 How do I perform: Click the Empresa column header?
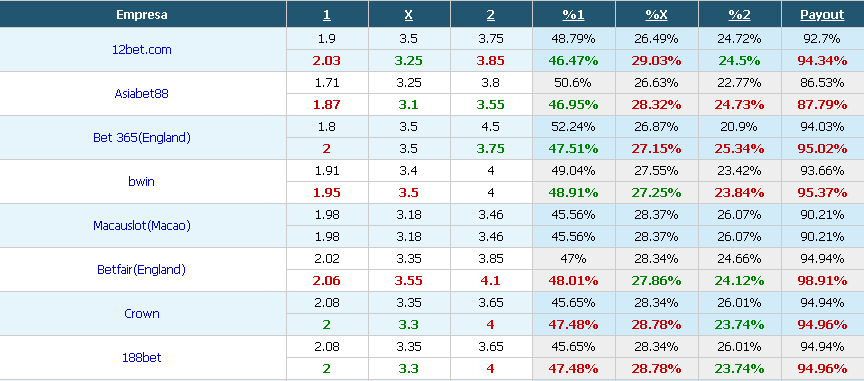coord(142,15)
